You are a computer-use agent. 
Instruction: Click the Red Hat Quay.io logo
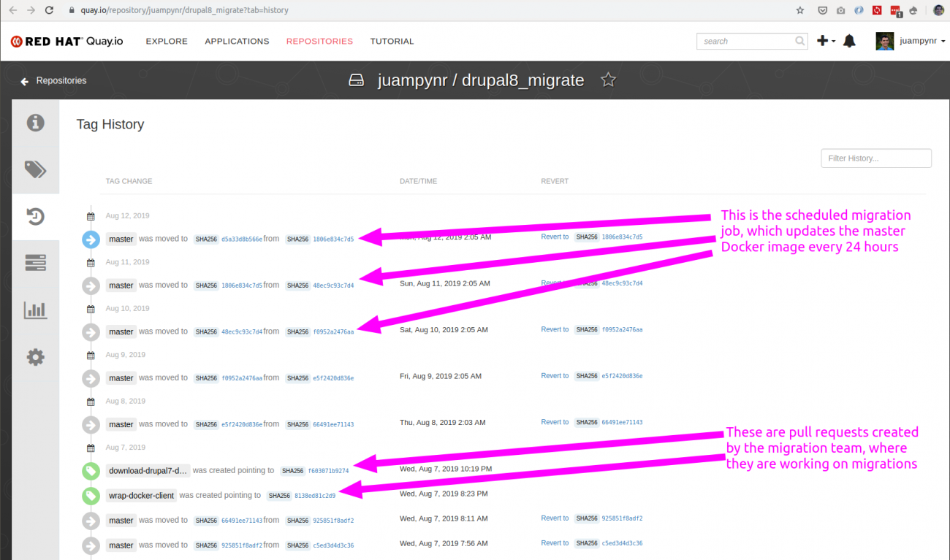(x=66, y=42)
